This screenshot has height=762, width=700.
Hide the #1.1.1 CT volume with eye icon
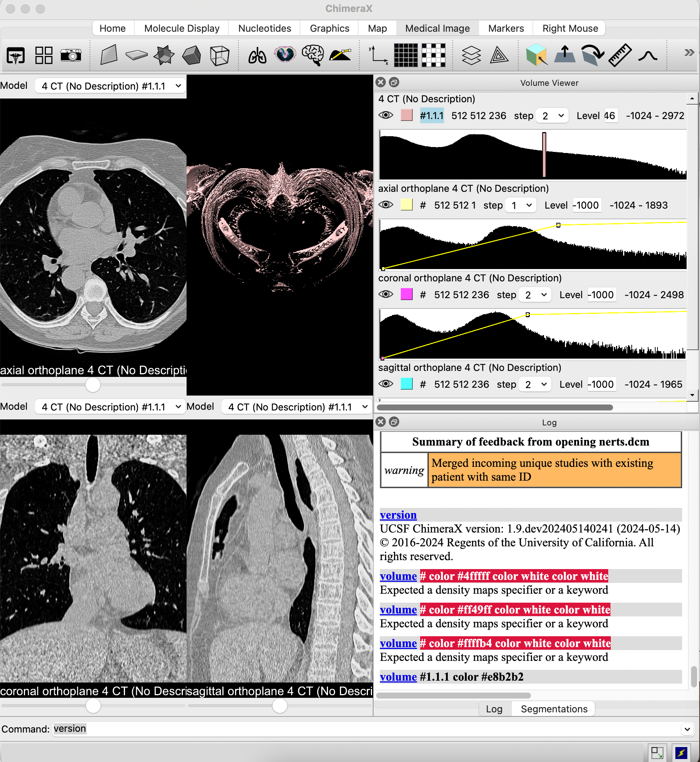[x=385, y=116]
